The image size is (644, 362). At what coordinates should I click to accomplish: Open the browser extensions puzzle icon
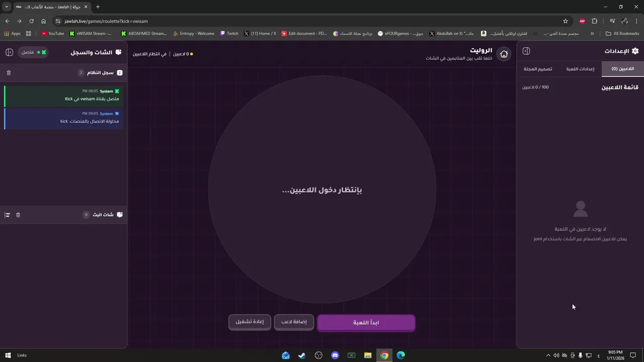pyautogui.click(x=595, y=21)
